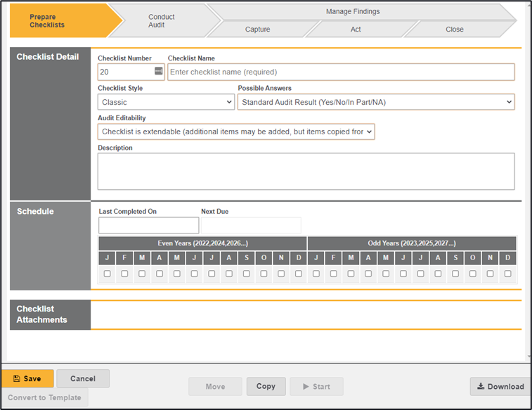Click the Copy button
Viewport: 532px width, 410px height.
266,386
